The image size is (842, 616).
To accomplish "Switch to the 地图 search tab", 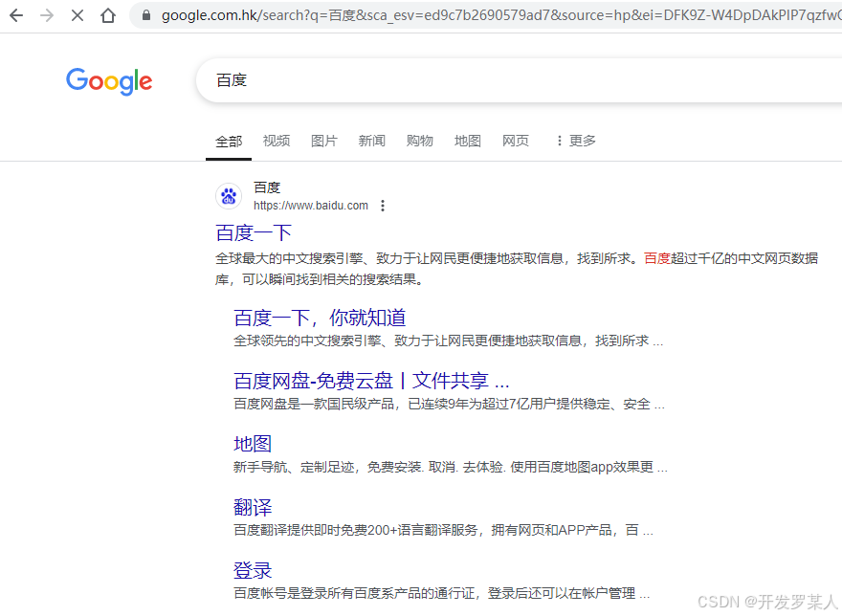I will click(468, 141).
